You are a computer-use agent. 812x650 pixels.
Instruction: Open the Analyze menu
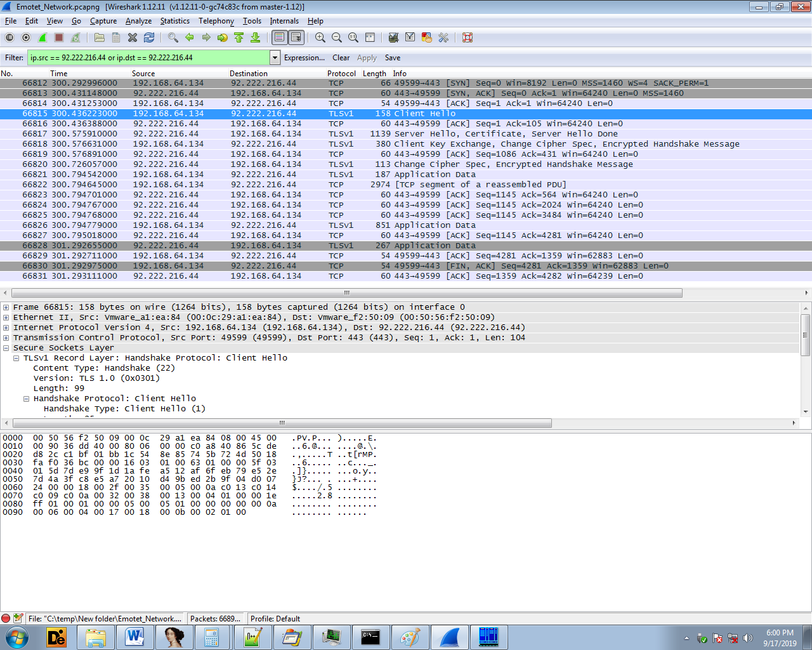138,21
